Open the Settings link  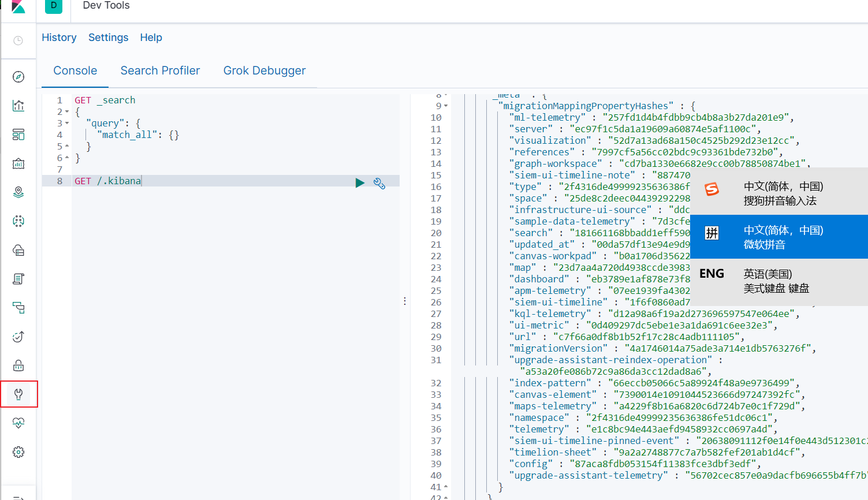(108, 38)
